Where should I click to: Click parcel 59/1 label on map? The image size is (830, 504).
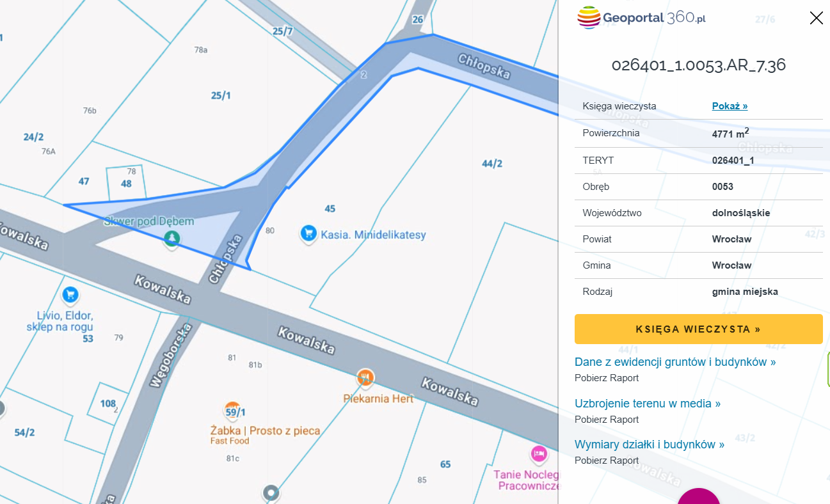235,413
